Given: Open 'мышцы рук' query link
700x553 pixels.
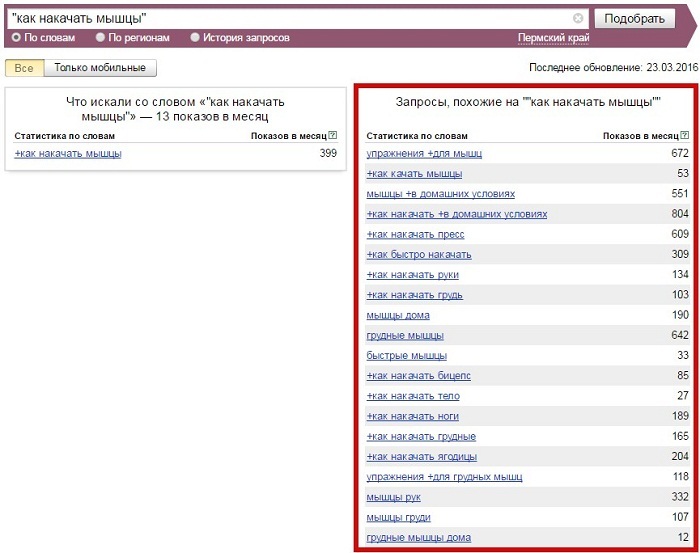Looking at the screenshot, I should (x=393, y=497).
